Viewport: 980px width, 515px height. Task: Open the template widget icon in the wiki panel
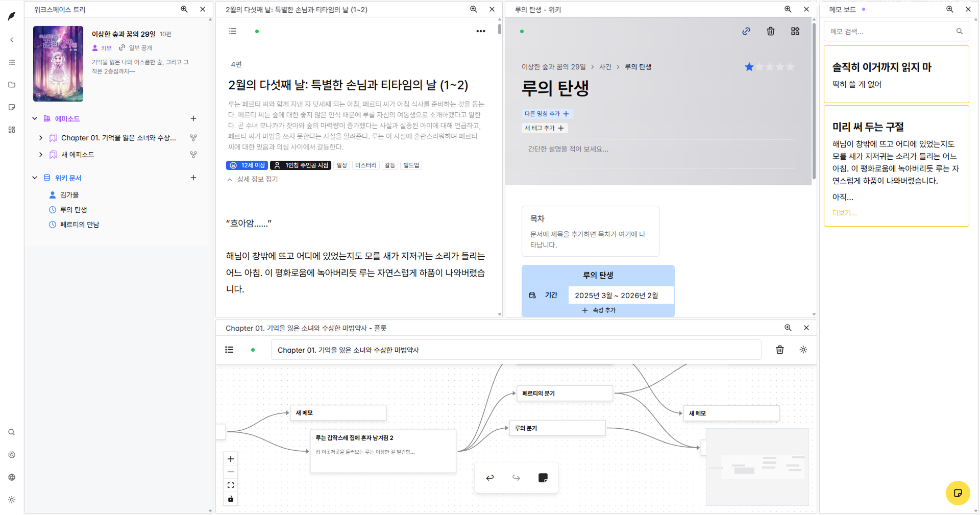coord(795,31)
